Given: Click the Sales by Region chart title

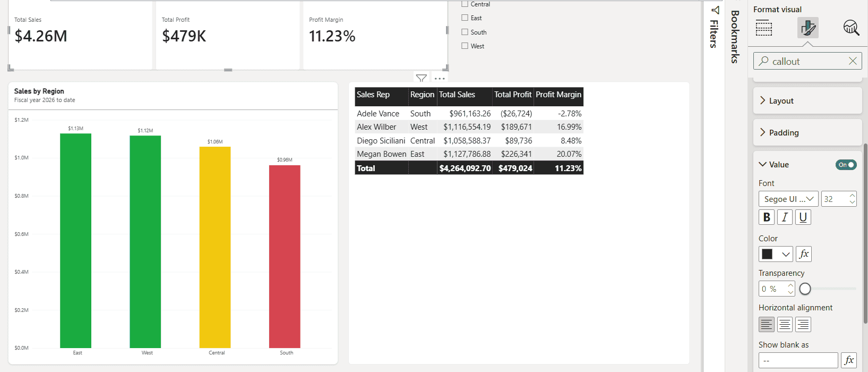Looking at the screenshot, I should (39, 91).
